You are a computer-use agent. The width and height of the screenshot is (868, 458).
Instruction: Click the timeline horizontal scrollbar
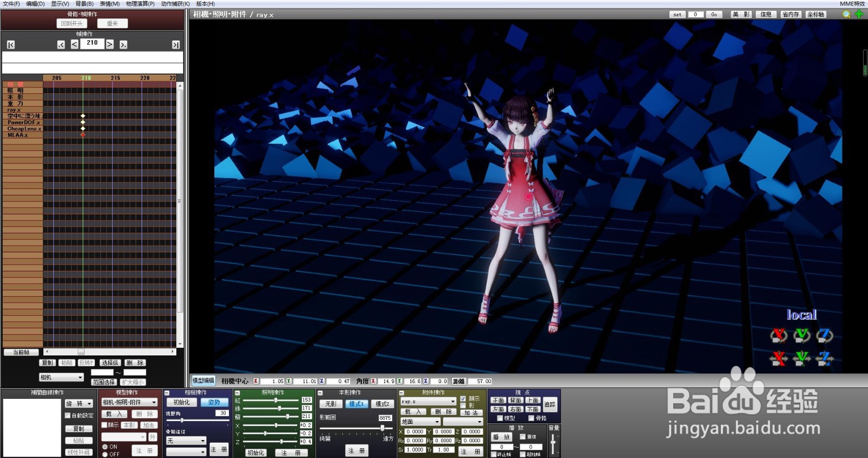coord(110,352)
